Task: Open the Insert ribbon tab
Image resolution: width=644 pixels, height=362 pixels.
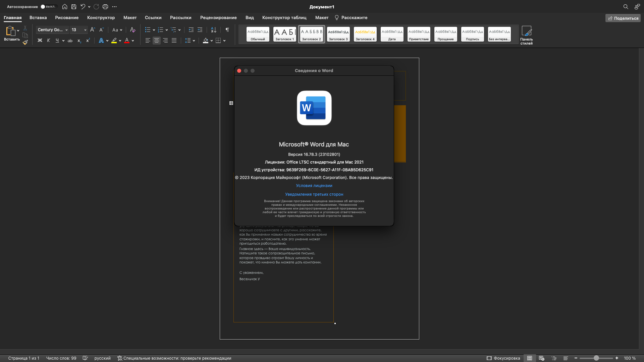Action: click(38, 17)
